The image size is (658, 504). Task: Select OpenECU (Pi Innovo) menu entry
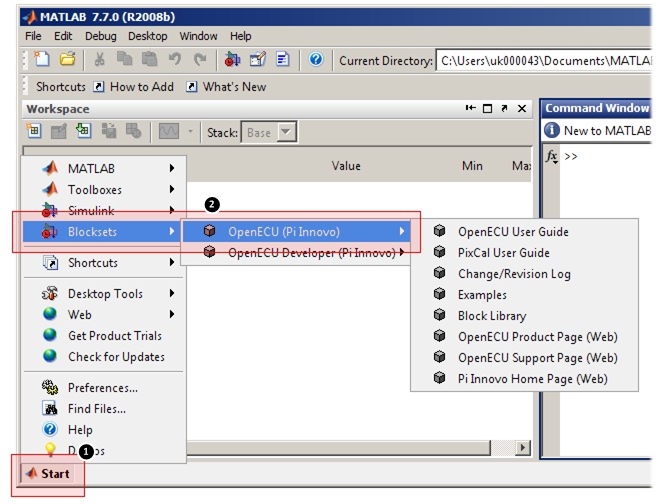tap(296, 231)
